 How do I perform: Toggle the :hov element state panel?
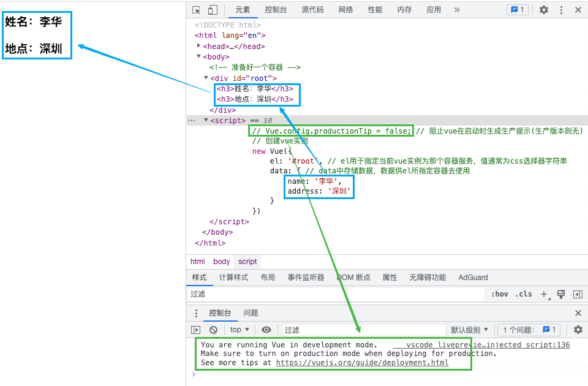(x=500, y=294)
